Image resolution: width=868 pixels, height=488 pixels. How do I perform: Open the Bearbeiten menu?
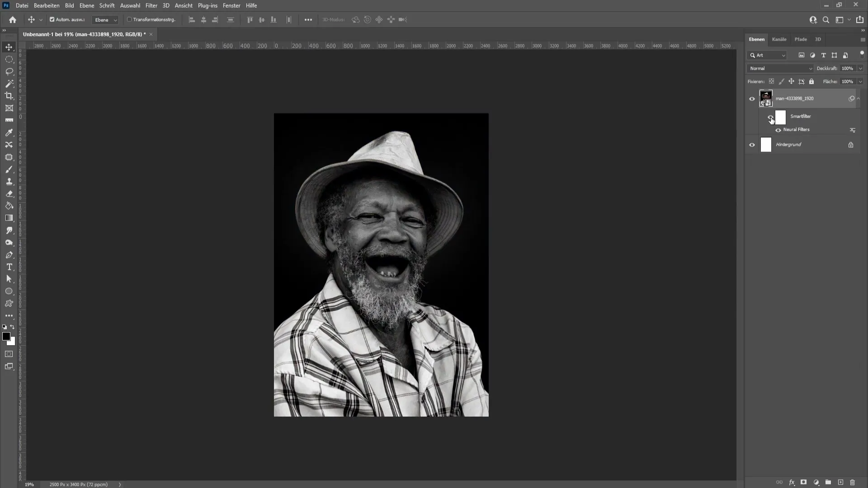click(46, 5)
